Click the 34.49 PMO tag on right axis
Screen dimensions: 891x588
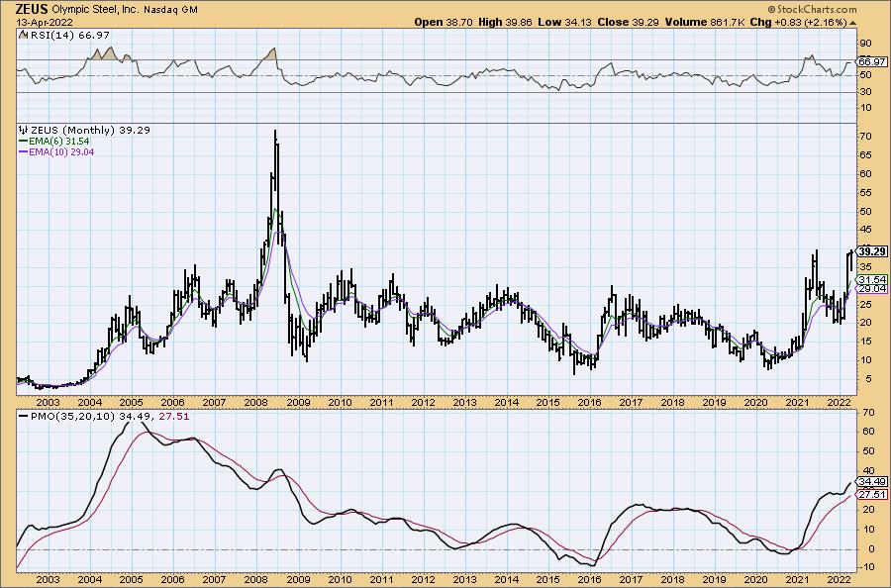coord(872,482)
